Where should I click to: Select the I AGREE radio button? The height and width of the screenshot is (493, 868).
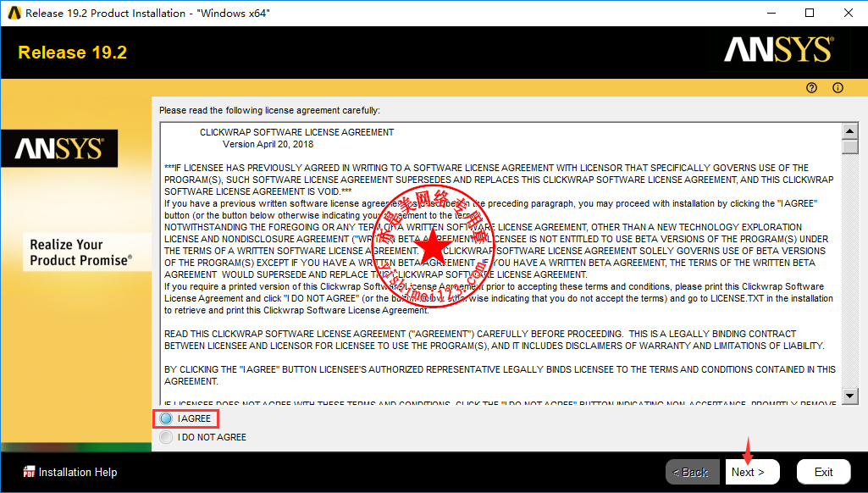tap(166, 418)
